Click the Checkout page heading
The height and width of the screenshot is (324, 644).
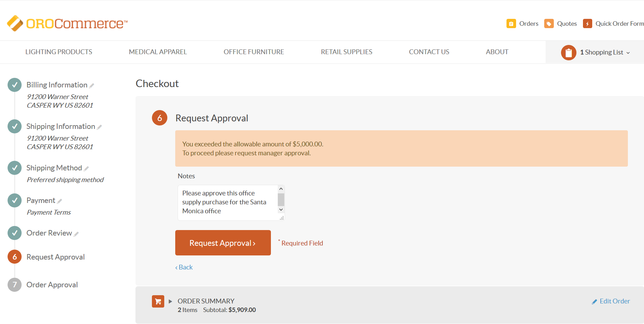click(x=157, y=83)
